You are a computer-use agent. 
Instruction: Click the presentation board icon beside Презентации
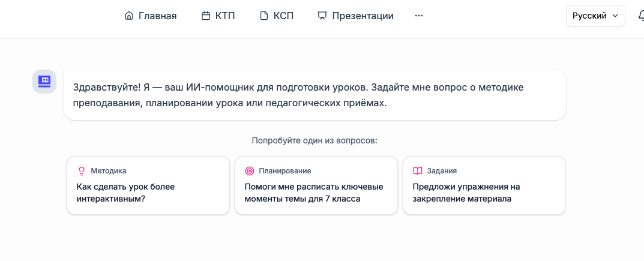click(x=322, y=16)
